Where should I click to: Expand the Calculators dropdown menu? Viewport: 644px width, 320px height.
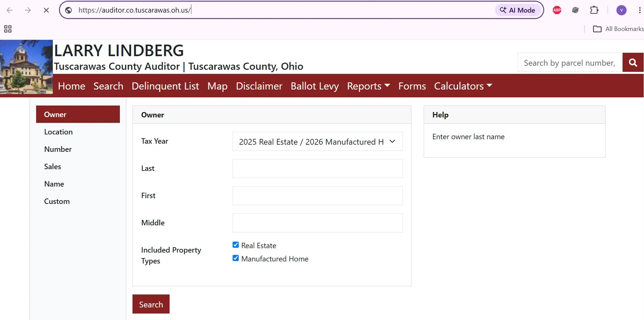463,86
